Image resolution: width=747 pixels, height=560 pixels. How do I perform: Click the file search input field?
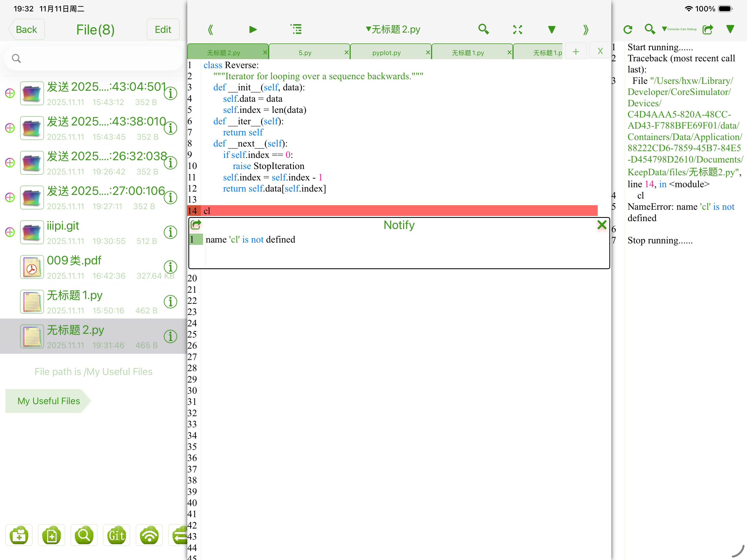[x=94, y=59]
